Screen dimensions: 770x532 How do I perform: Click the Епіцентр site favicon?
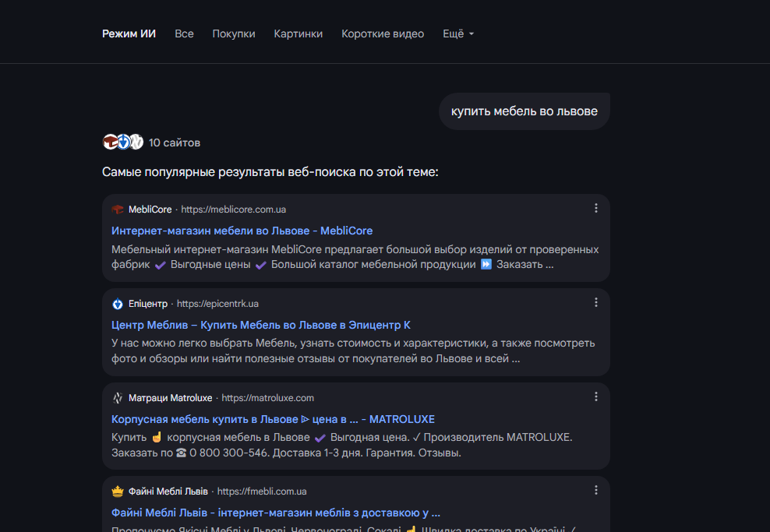tap(118, 304)
